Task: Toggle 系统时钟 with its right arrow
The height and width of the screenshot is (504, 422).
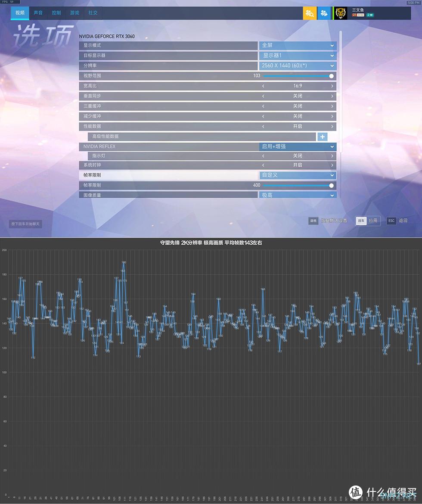Action: click(332, 165)
